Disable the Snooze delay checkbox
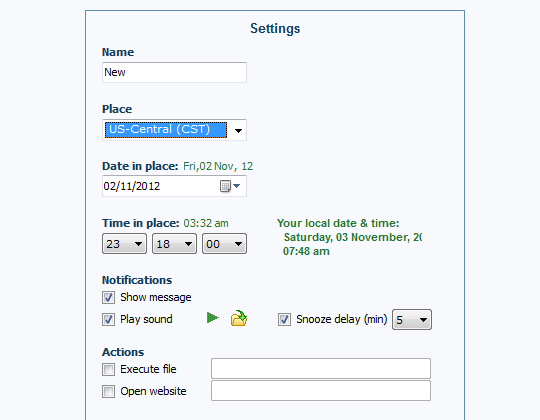The width and height of the screenshot is (540, 420). click(284, 319)
